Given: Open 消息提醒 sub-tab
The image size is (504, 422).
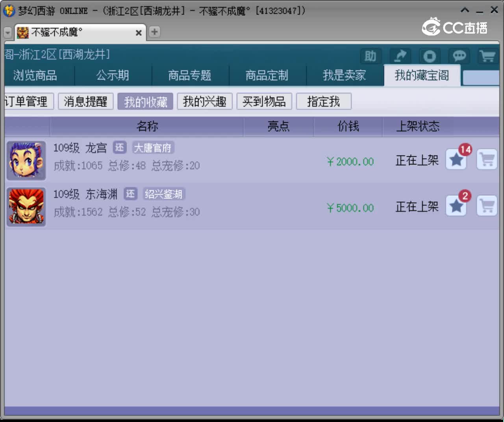Looking at the screenshot, I should (85, 102).
